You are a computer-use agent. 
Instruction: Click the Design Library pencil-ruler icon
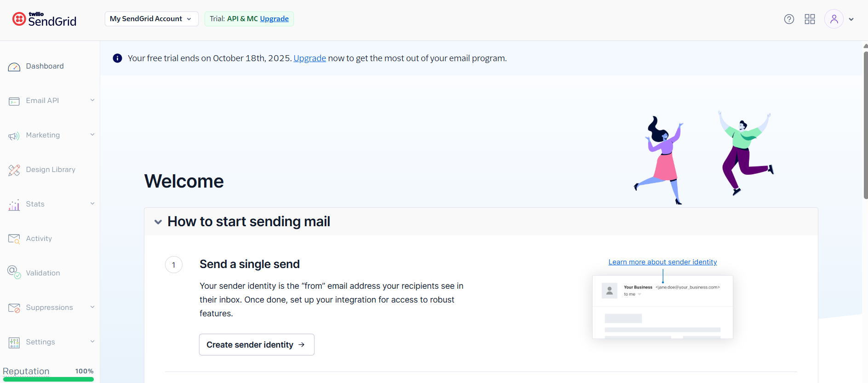click(14, 170)
